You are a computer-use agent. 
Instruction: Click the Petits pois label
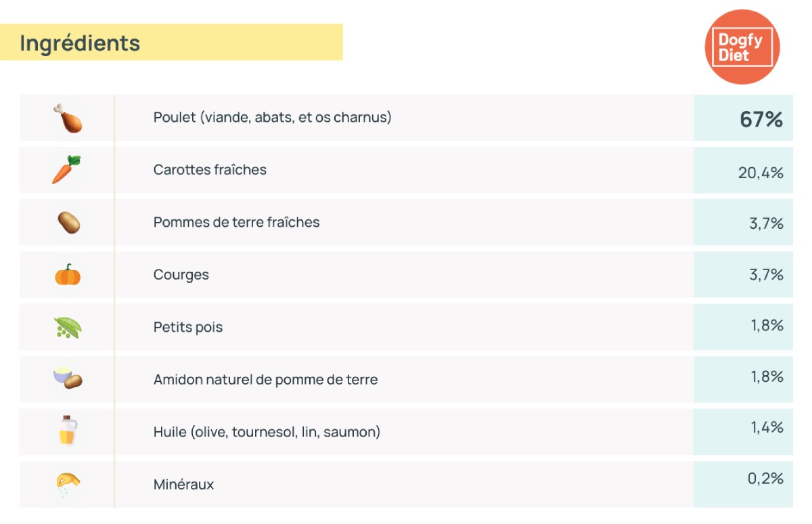pyautogui.click(x=188, y=327)
